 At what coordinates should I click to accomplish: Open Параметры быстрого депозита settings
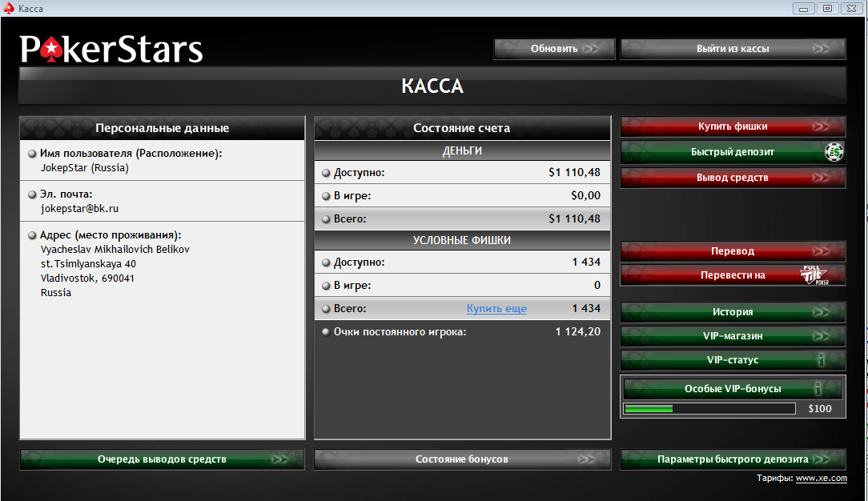(x=733, y=459)
